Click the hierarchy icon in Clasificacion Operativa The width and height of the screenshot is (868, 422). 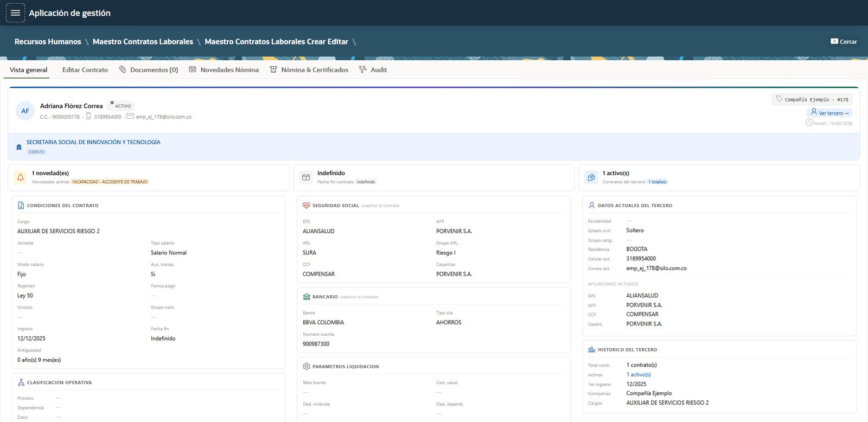21,382
